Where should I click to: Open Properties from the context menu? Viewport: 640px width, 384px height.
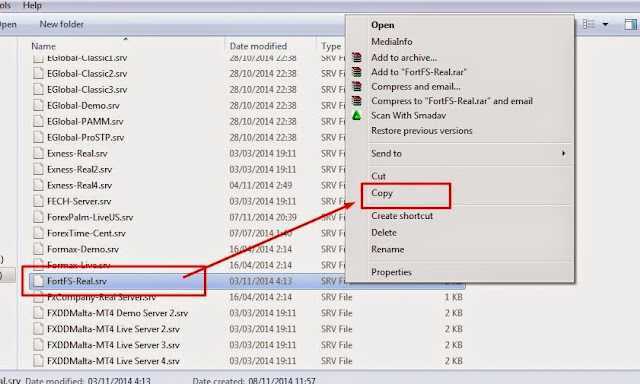391,272
